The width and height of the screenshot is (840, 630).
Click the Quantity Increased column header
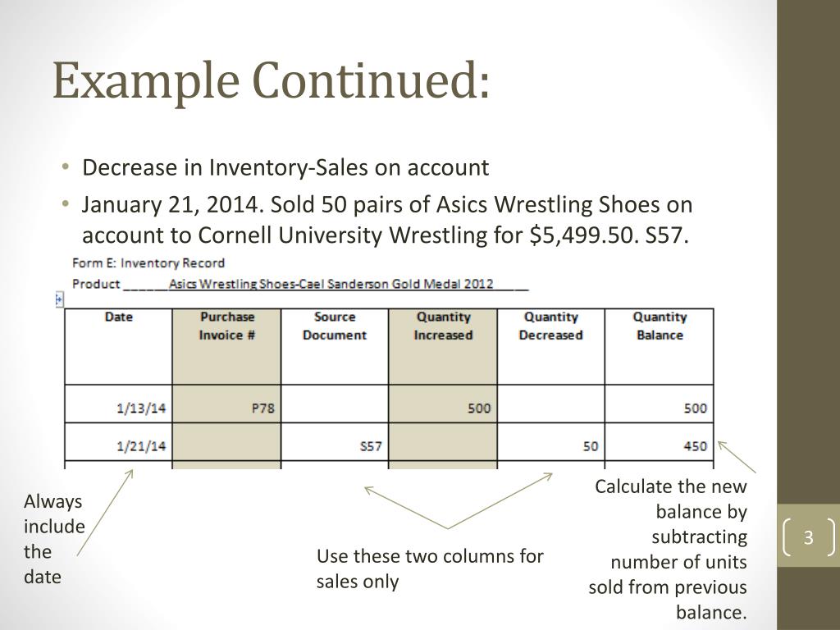[x=443, y=346]
